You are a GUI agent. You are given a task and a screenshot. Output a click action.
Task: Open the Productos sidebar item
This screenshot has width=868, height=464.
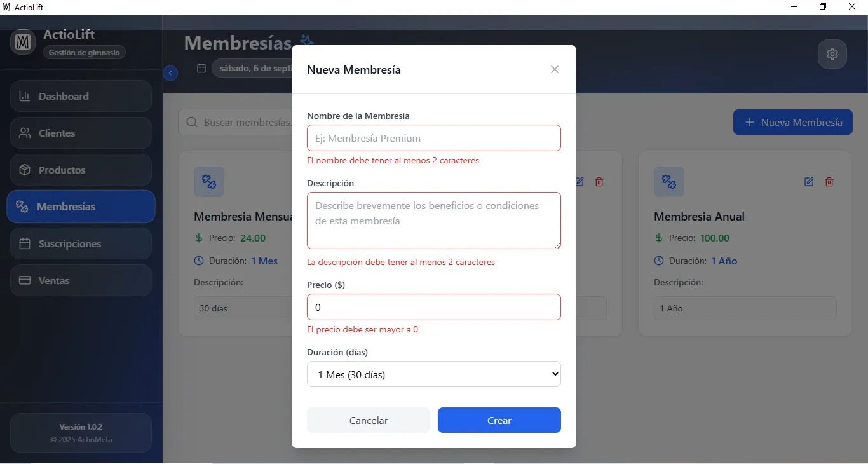pyautogui.click(x=81, y=170)
